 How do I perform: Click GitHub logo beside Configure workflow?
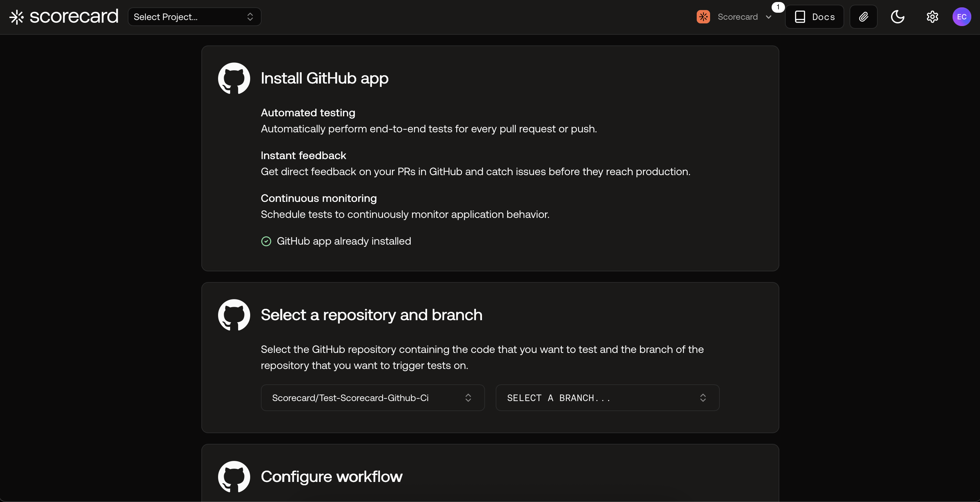[x=234, y=477]
